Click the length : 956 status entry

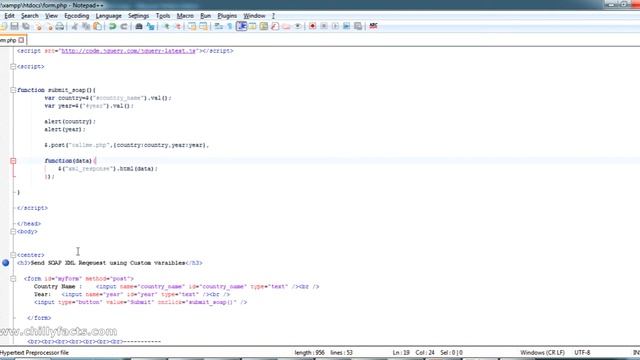pyautogui.click(x=309, y=353)
